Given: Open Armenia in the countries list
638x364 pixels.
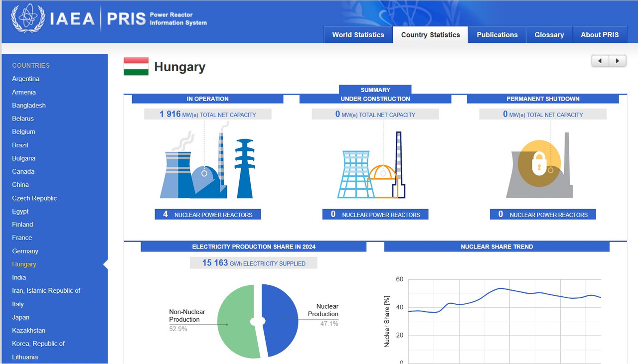Looking at the screenshot, I should click(24, 92).
